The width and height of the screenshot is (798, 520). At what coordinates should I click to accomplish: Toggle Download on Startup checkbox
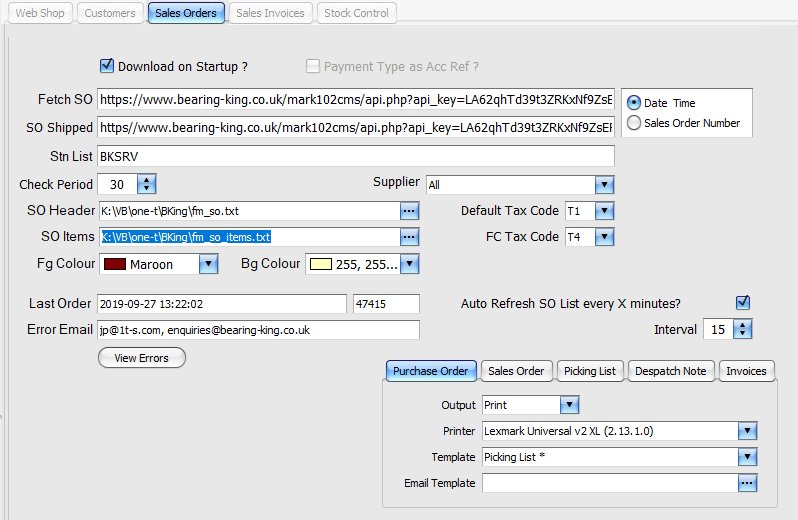tap(107, 66)
